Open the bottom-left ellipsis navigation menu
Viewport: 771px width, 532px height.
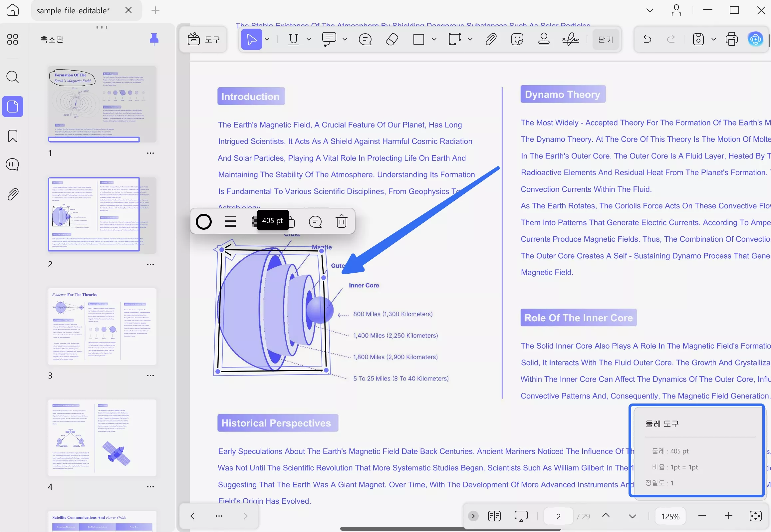click(x=219, y=516)
